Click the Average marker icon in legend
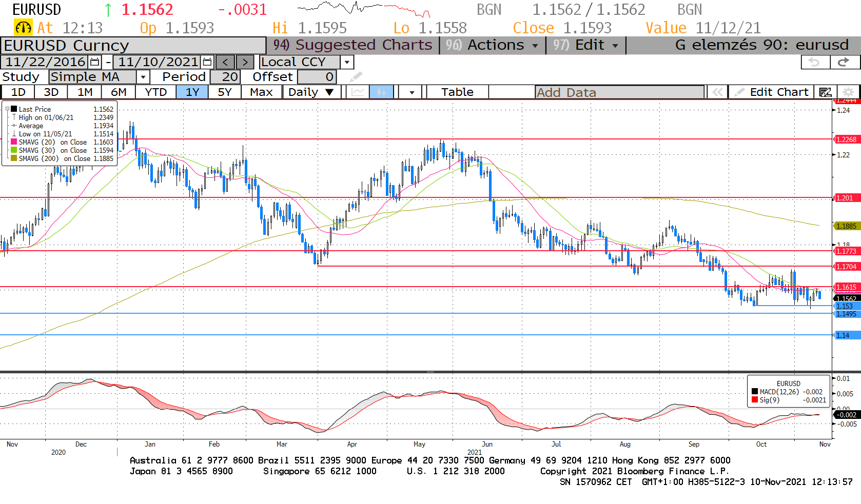 14,126
